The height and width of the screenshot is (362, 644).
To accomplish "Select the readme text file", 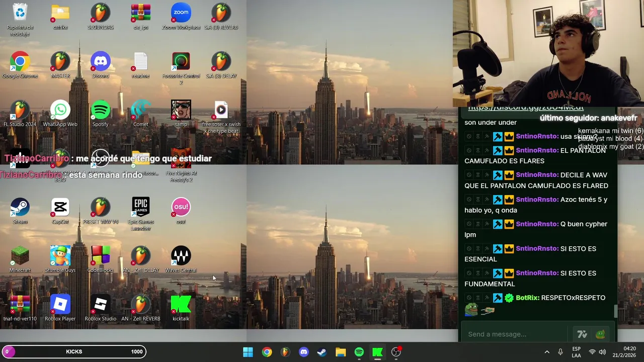I will coord(141,65).
